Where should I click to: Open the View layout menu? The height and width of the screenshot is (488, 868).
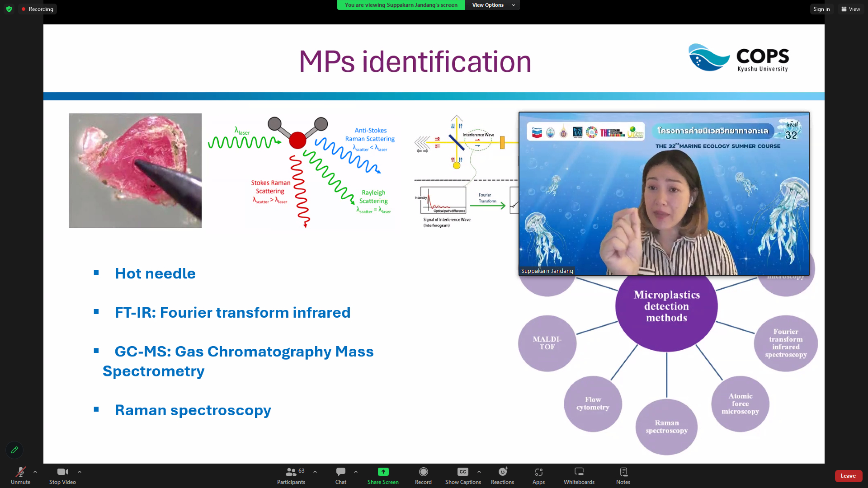pyautogui.click(x=850, y=9)
